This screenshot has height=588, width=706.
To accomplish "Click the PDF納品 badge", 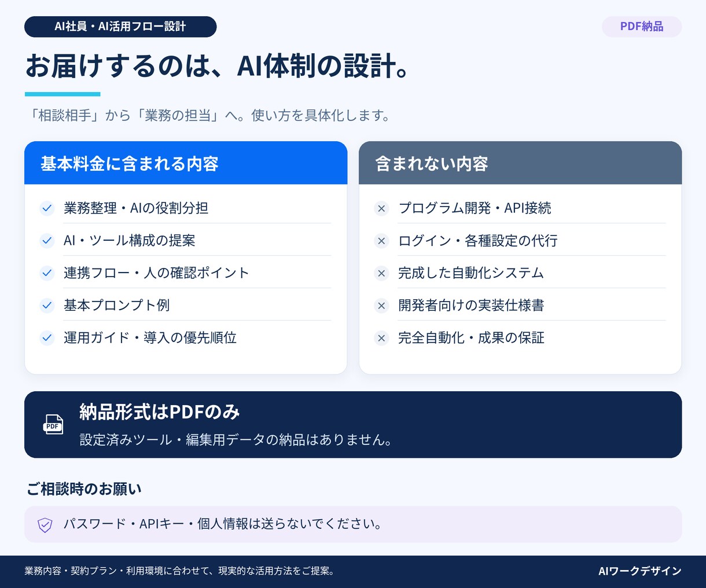I will [642, 27].
